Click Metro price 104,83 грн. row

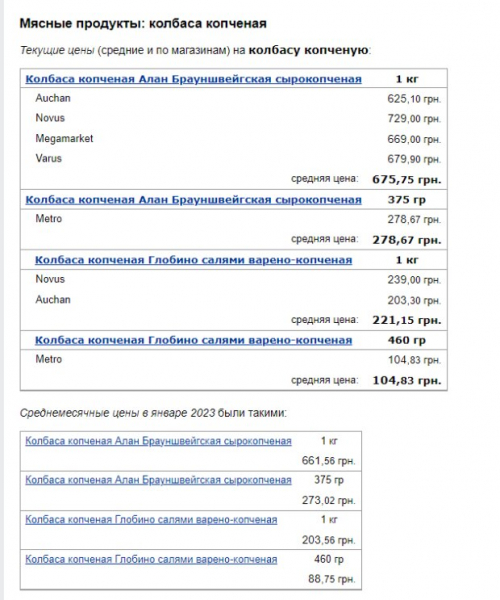point(234,360)
